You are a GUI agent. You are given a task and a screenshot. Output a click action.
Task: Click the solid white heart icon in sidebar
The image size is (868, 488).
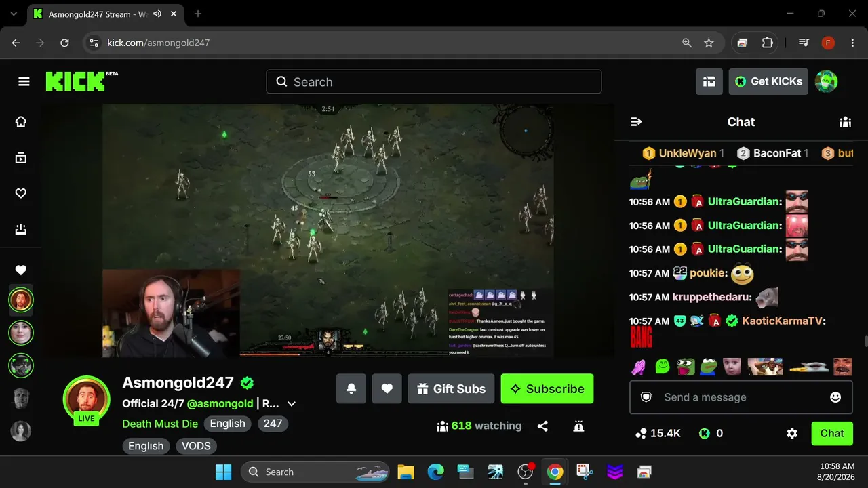(x=21, y=270)
